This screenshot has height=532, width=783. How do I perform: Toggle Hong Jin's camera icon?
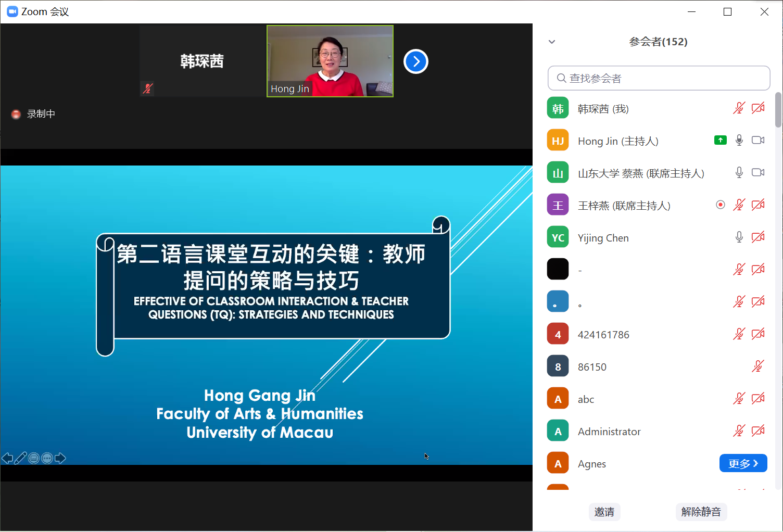pyautogui.click(x=758, y=140)
